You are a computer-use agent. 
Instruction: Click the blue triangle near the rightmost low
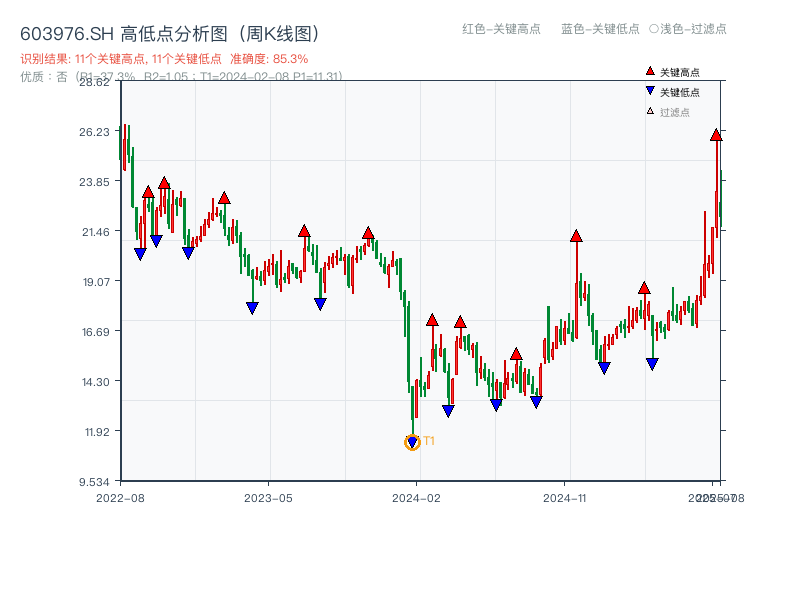pyautogui.click(x=652, y=362)
